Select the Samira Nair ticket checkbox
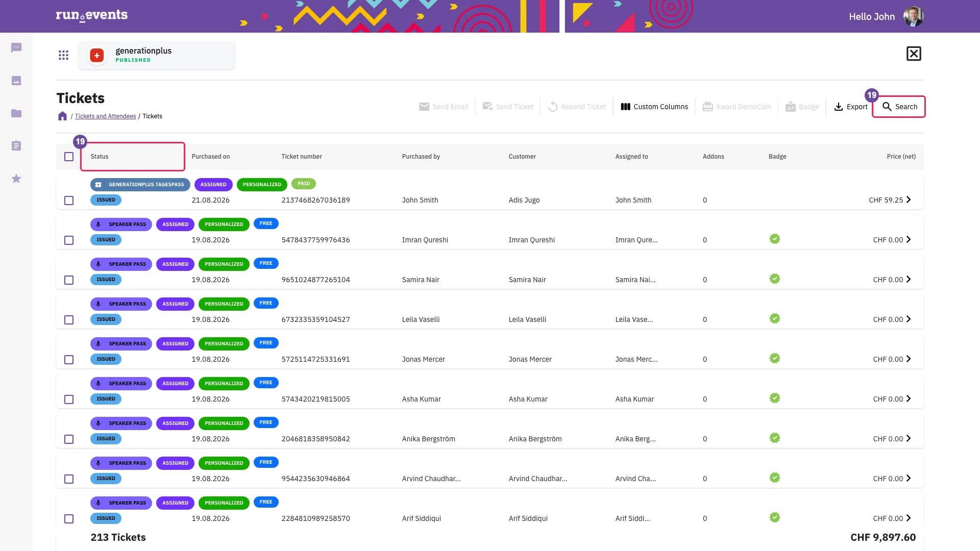The image size is (980, 551). [x=69, y=280]
